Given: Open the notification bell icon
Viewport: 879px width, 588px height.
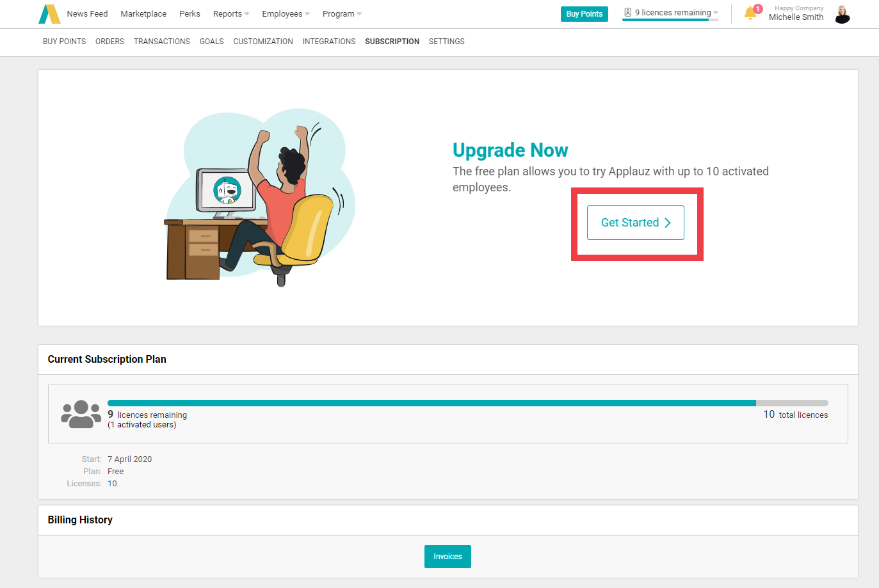Looking at the screenshot, I should coord(750,13).
